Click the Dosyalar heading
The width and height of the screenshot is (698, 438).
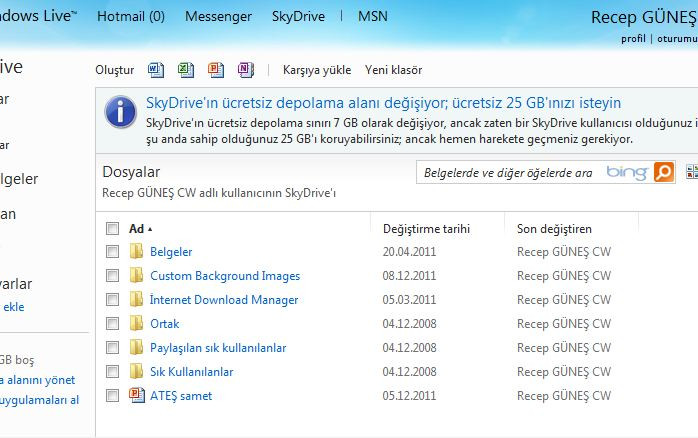(x=131, y=172)
